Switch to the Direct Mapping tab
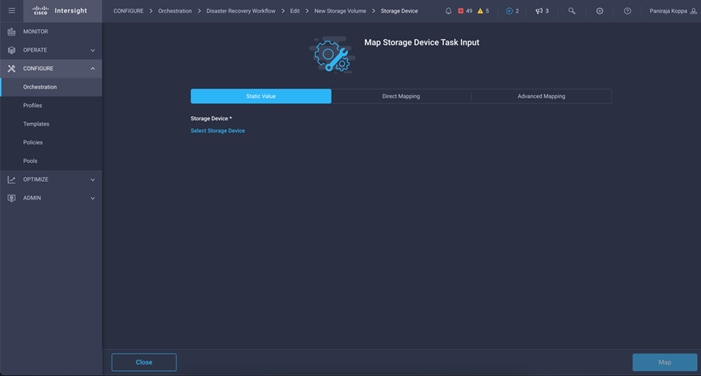 (x=401, y=96)
